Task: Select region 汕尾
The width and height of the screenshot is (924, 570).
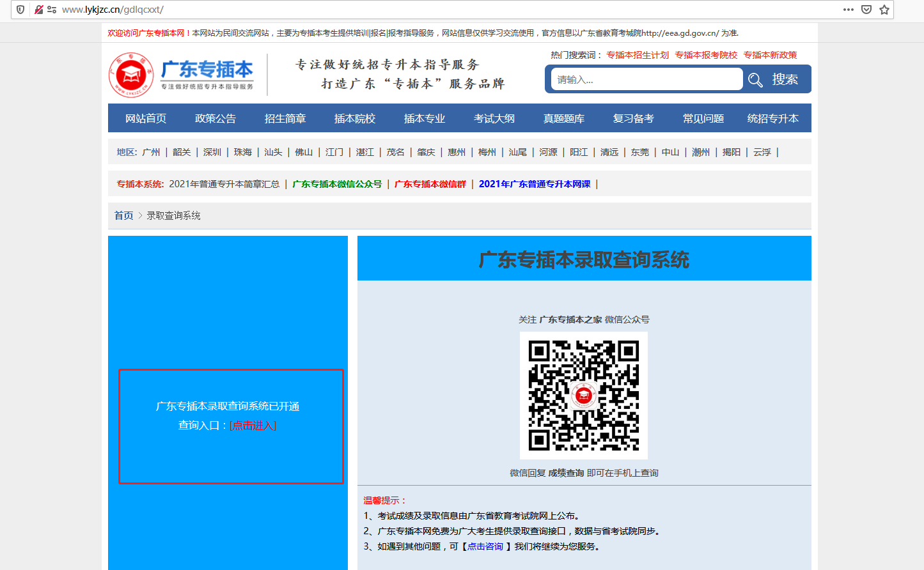Action: pos(518,152)
